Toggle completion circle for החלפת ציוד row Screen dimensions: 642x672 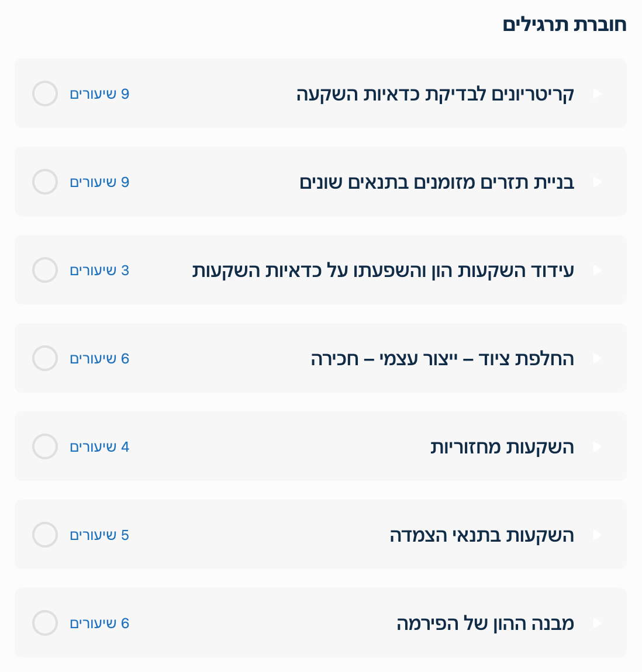(x=45, y=358)
